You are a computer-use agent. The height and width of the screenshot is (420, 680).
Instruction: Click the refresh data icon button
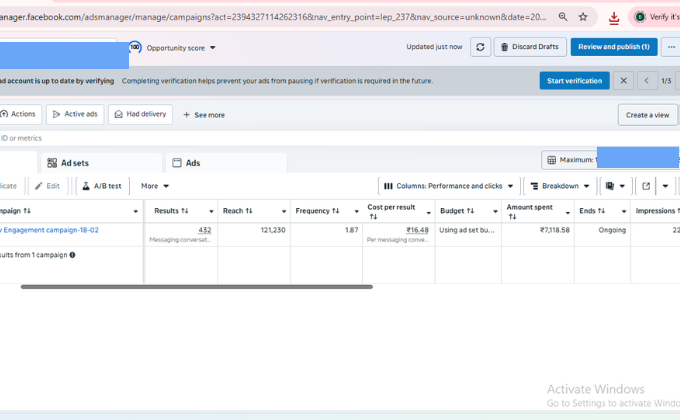tap(481, 47)
